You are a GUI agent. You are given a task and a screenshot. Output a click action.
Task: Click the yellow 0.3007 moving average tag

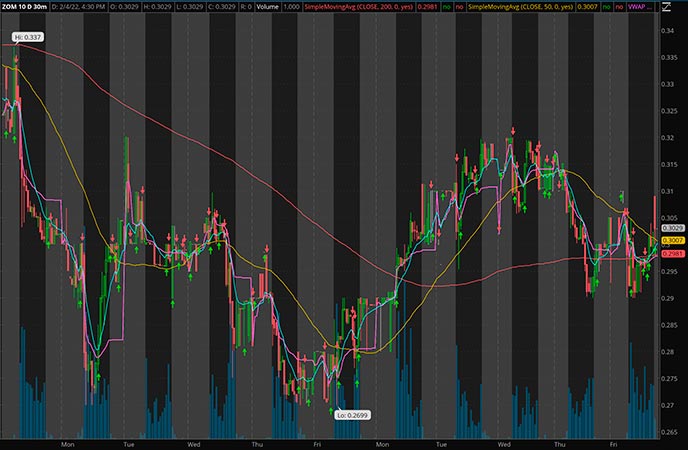click(x=672, y=241)
